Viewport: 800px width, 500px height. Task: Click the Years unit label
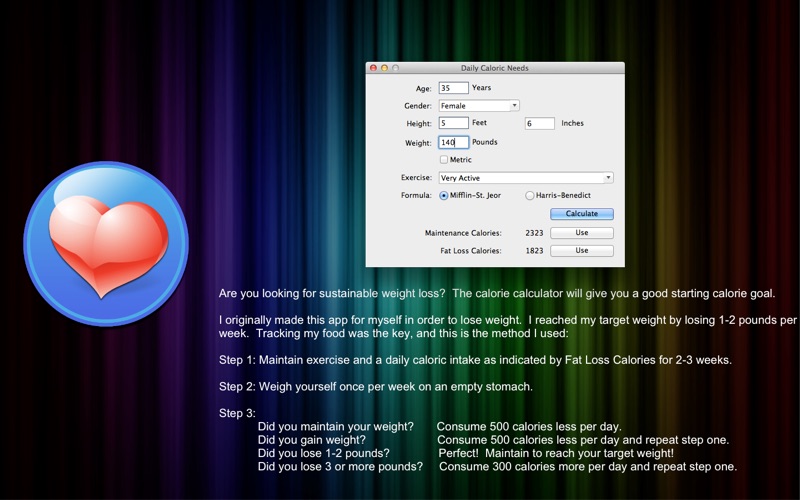coord(481,87)
